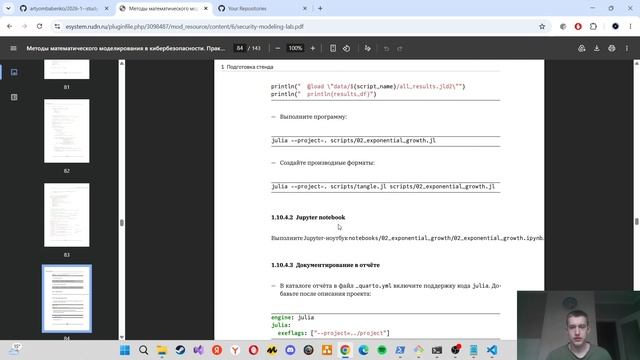This screenshot has height=360, width=640.
Task: Go back to previous page
Action: [9, 27]
